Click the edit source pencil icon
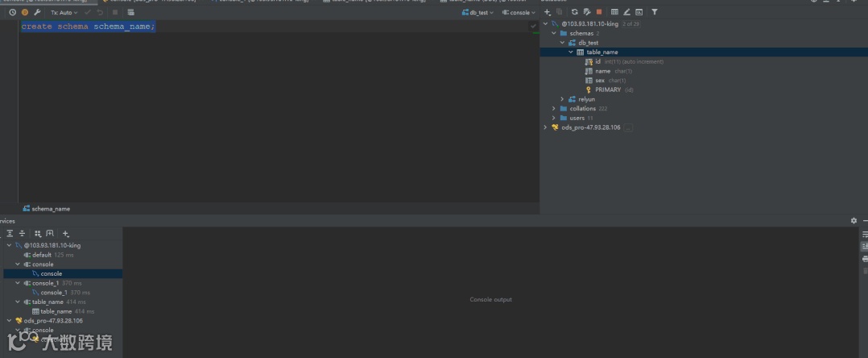This screenshot has width=868, height=358. 626,11
